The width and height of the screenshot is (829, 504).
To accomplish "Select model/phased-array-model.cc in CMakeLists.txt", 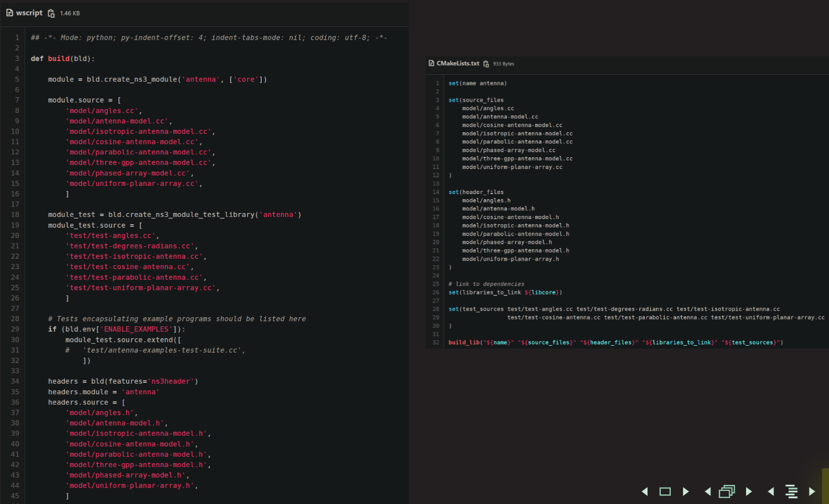I will pos(509,150).
